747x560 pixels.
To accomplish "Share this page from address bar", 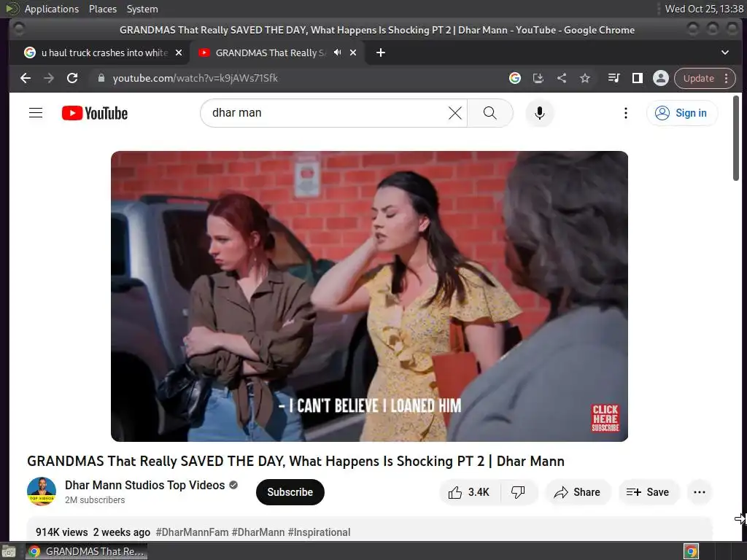I will 562,78.
